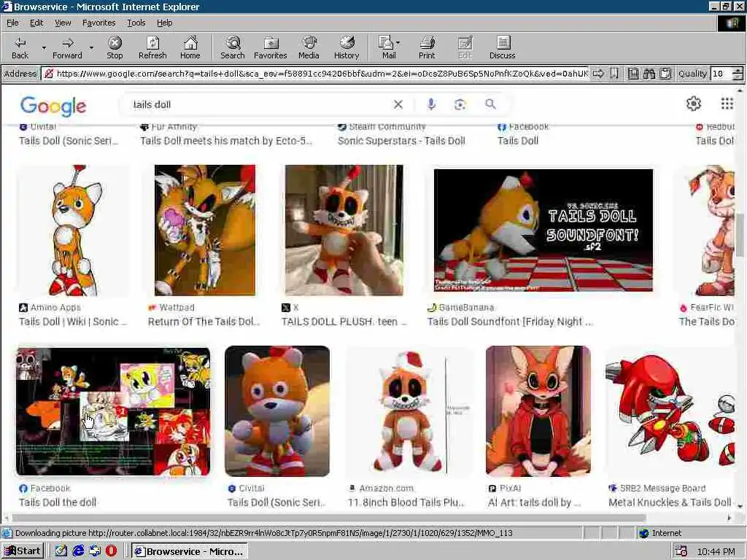
Task: Click 'Tails Doll | Wiki | Sonic' link
Action: coord(73,322)
